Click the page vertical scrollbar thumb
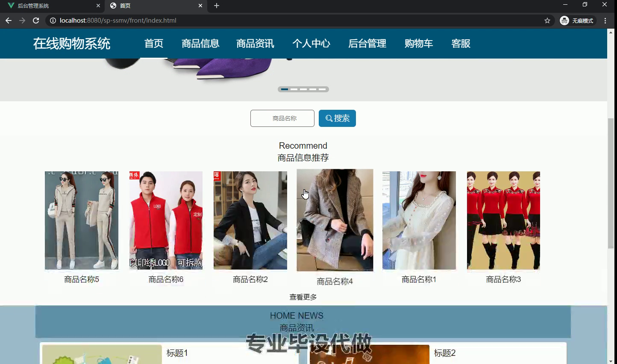Viewport: 617px width, 364px height. (611, 184)
